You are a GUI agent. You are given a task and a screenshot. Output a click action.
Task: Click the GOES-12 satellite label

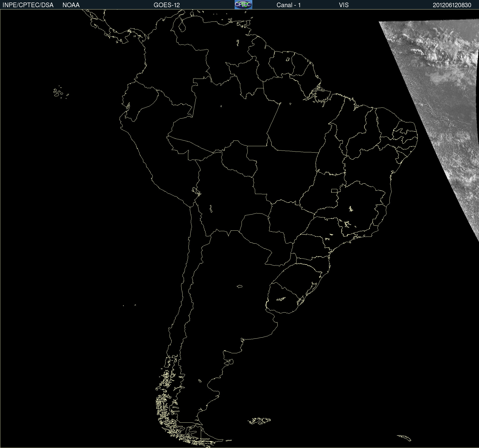click(167, 5)
